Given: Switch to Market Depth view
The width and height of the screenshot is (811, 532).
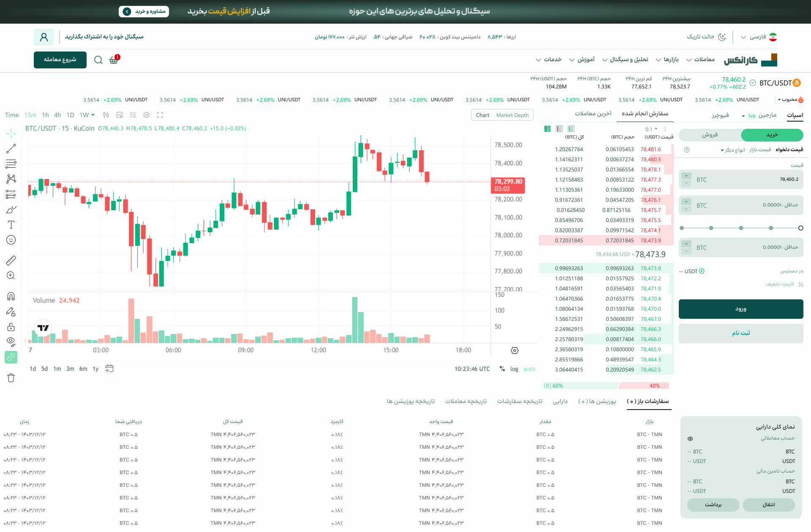Looking at the screenshot, I should (512, 115).
